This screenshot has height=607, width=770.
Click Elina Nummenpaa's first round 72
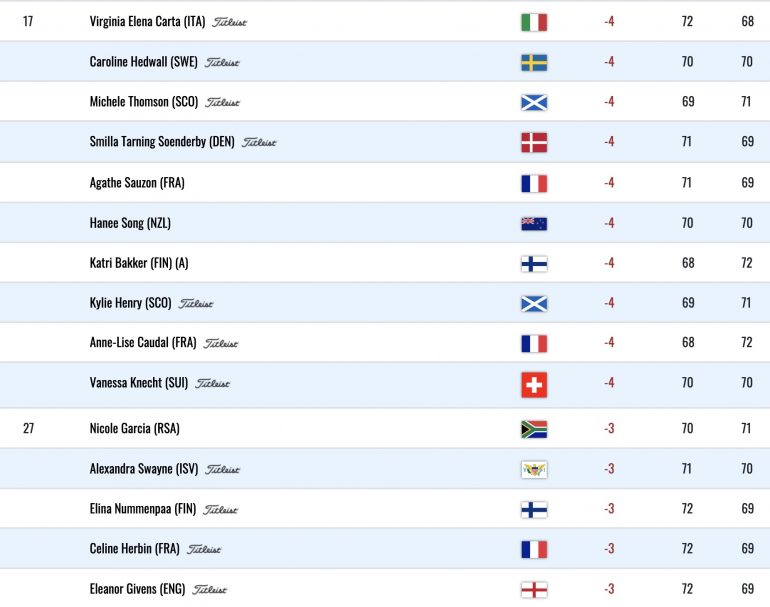(x=687, y=508)
